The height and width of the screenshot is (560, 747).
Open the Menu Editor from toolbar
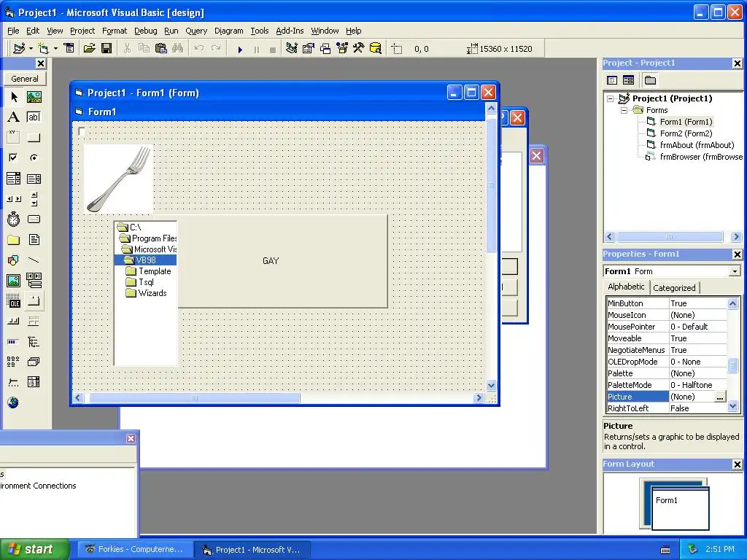click(69, 49)
